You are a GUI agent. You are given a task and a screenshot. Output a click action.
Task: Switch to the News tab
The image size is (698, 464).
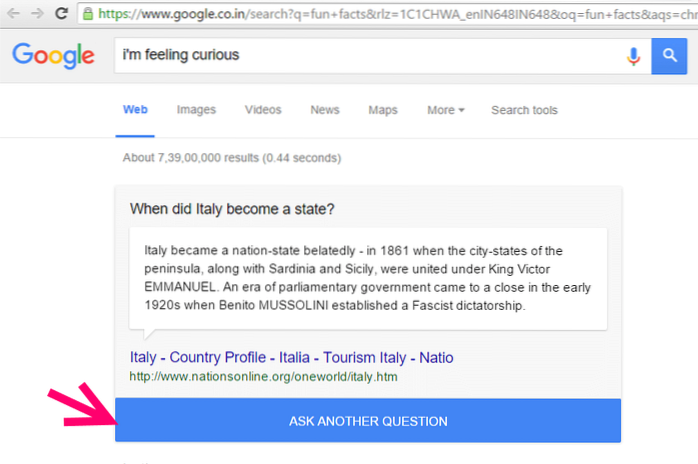pos(325,110)
